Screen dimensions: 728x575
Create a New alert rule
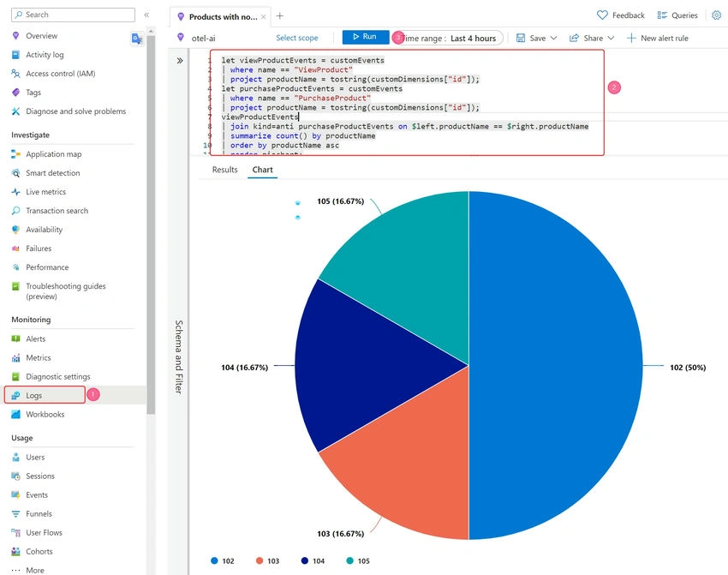(x=658, y=38)
